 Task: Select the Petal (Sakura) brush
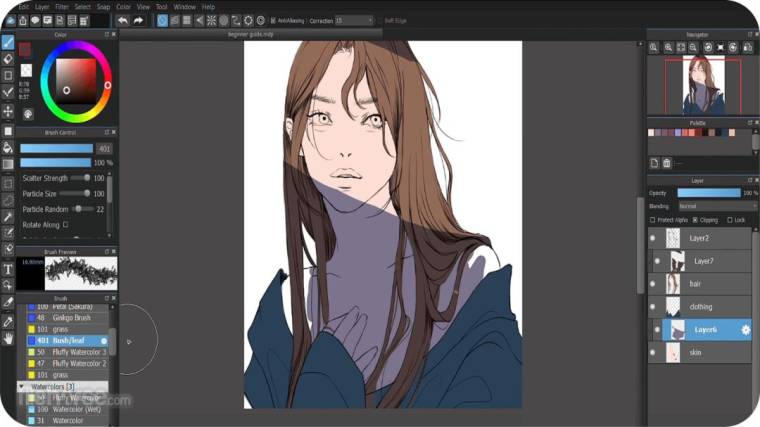pyautogui.click(x=67, y=307)
